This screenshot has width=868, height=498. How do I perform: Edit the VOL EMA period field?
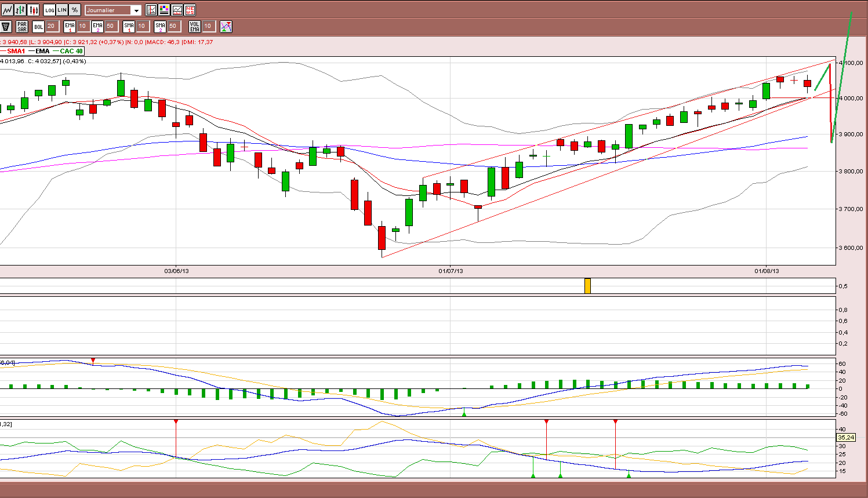tap(208, 26)
